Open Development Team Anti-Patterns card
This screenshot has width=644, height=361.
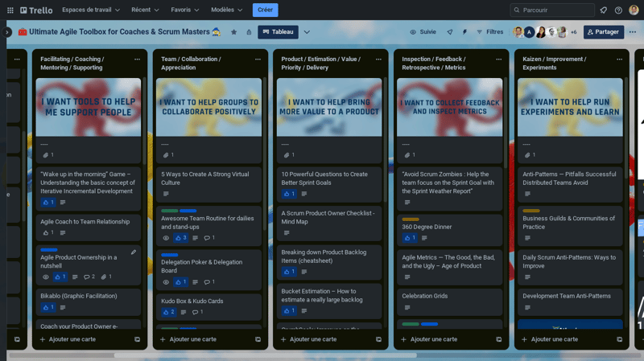570,302
